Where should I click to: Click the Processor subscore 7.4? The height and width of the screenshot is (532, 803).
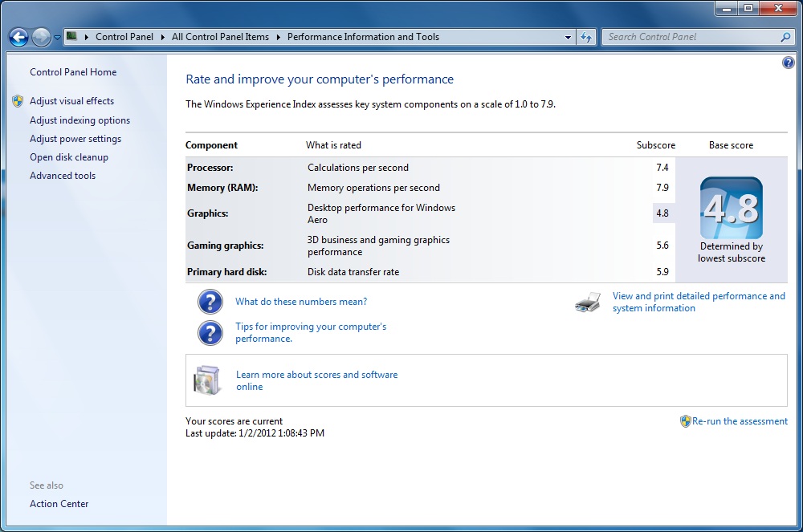point(662,167)
